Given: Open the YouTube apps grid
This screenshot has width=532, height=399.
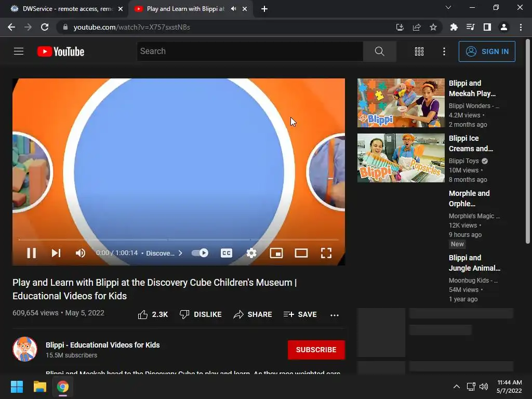Looking at the screenshot, I should (419, 51).
